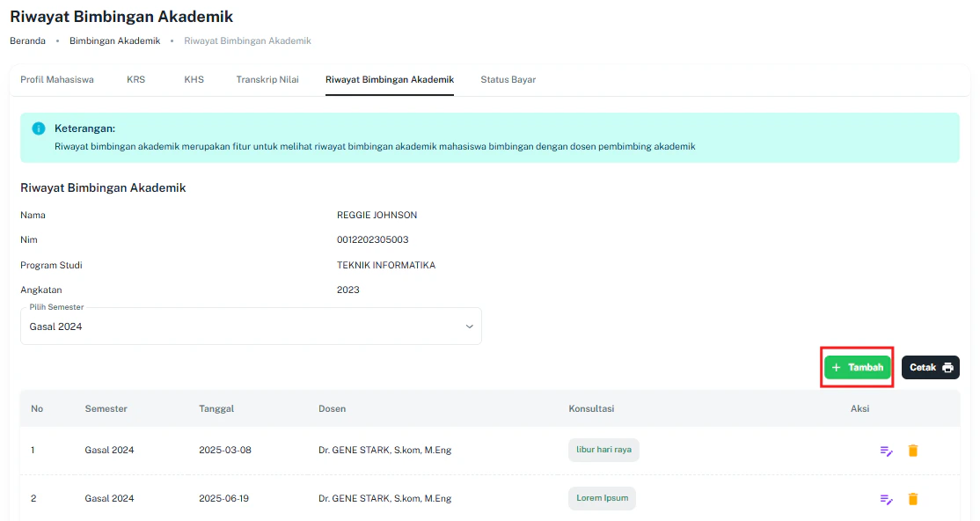Click Angkatan value 2023
The width and height of the screenshot is (980, 521).
pyautogui.click(x=348, y=290)
